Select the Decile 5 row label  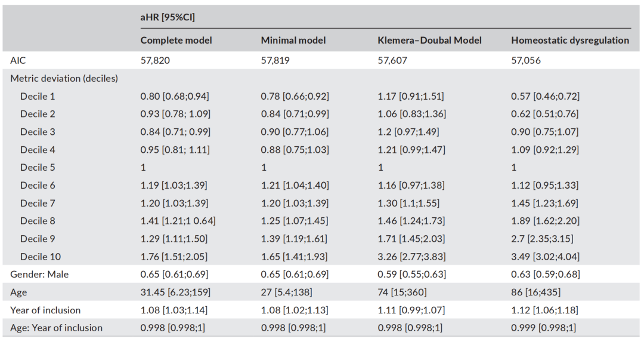pyautogui.click(x=38, y=167)
